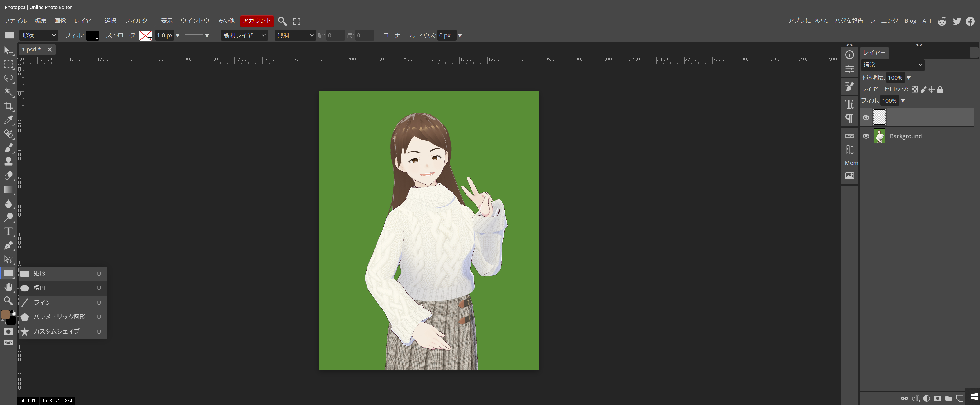Open the ラーニング link
The image size is (980, 405).
tap(884, 21)
